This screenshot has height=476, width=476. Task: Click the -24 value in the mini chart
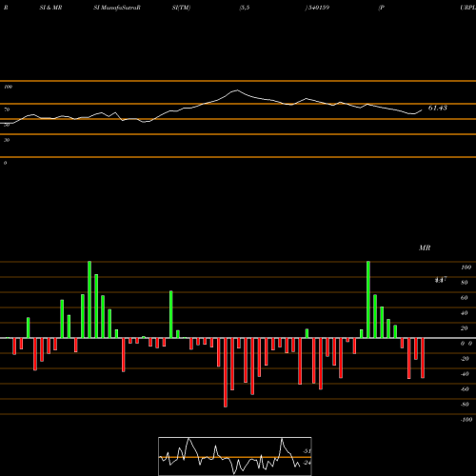(x=307, y=463)
